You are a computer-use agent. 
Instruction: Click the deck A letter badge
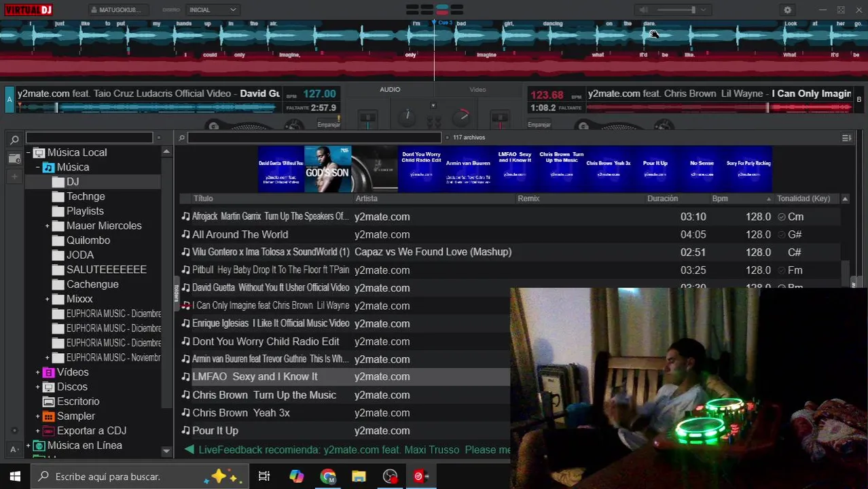(10, 99)
